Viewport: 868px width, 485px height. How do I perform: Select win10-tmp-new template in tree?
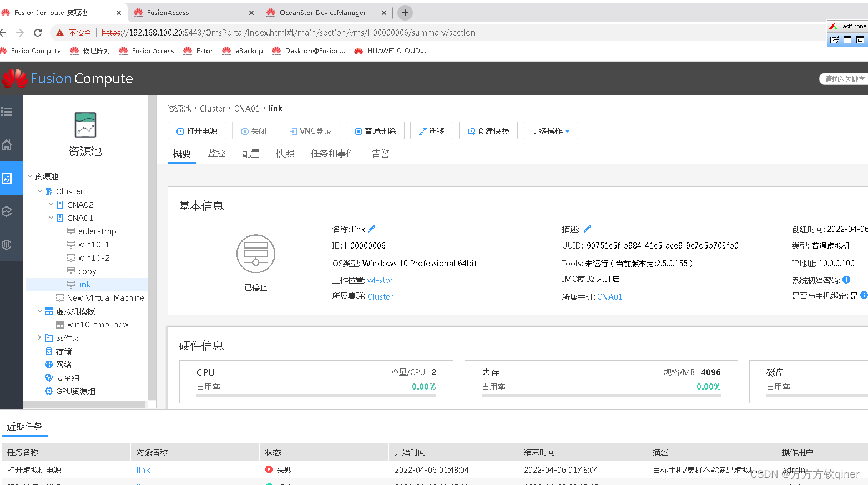pyautogui.click(x=98, y=325)
